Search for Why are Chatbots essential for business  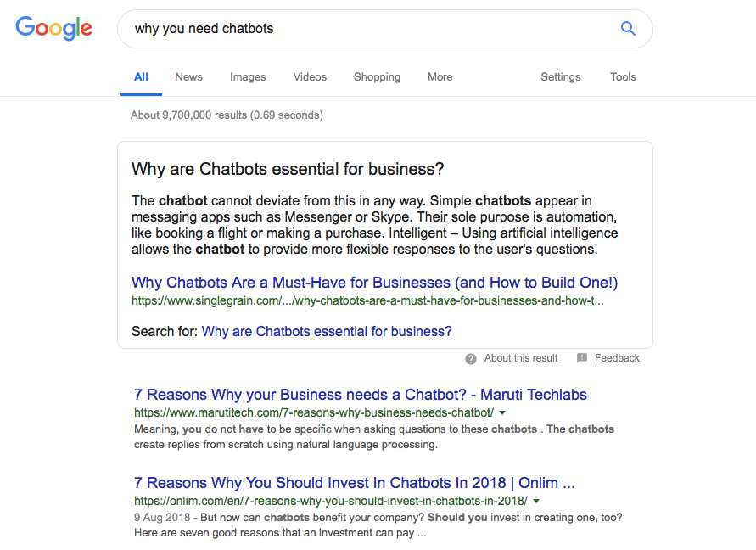pos(327,332)
